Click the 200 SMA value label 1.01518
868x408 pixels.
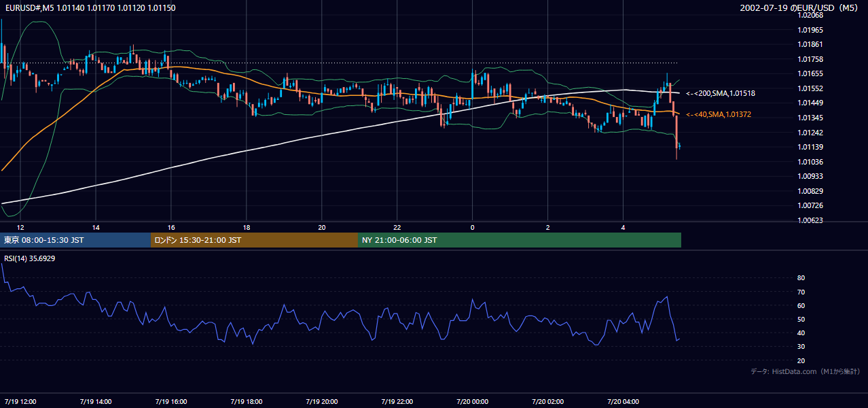(720, 93)
